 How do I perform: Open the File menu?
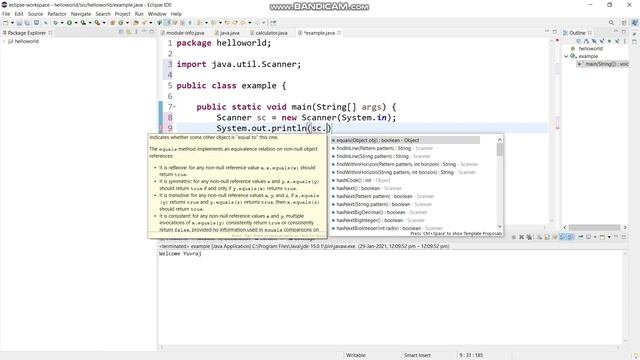[x=6, y=14]
